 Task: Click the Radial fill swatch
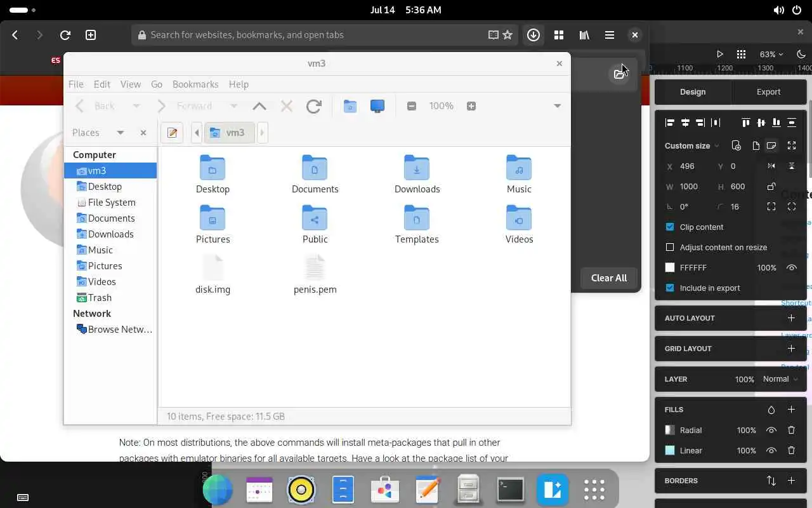click(x=670, y=430)
